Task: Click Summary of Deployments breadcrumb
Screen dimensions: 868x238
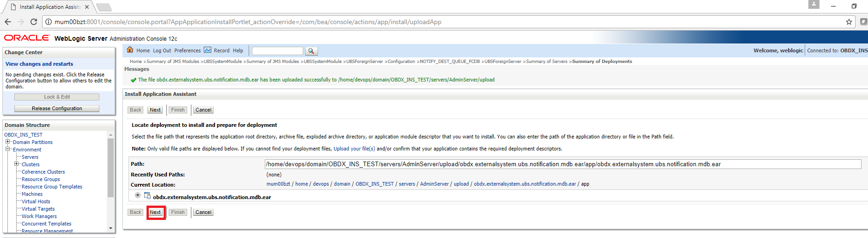Action: 602,61
